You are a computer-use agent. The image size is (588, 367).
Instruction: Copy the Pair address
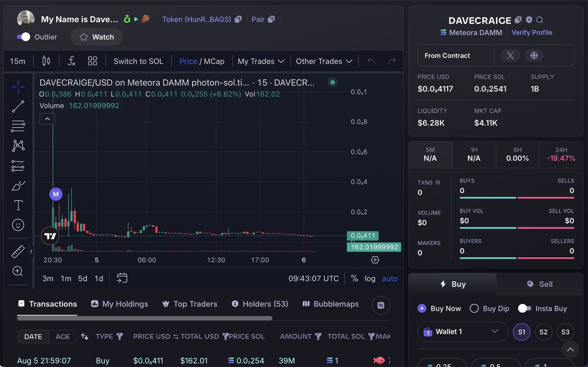271,19
